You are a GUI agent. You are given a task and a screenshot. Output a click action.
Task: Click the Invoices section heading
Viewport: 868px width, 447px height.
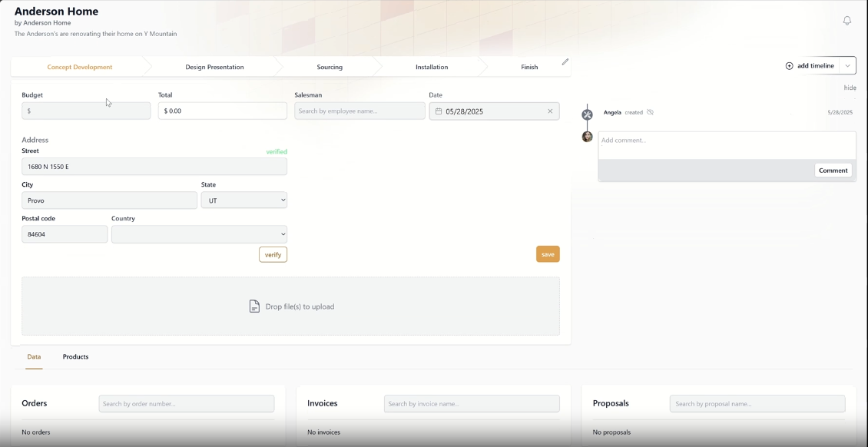(322, 403)
